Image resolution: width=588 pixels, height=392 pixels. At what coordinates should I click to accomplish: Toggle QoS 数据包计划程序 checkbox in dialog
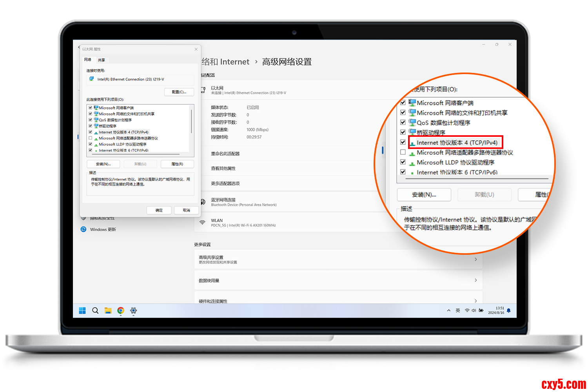pos(91,120)
